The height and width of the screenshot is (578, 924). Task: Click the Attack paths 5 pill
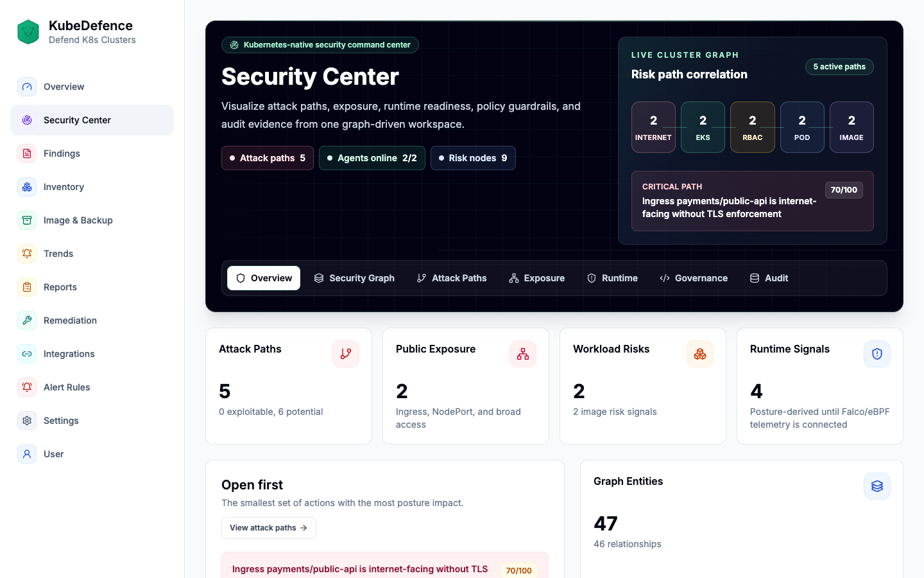[x=268, y=158]
